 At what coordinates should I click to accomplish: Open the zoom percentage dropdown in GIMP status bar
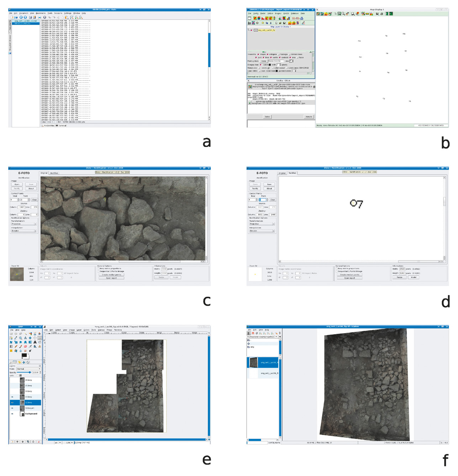click(68, 443)
